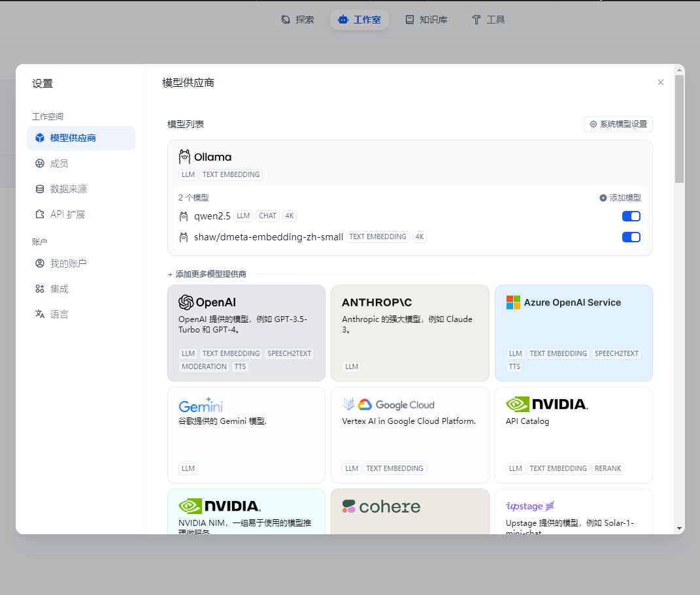Select the Azure OpenAI Service card
The height and width of the screenshot is (595, 700).
(574, 333)
